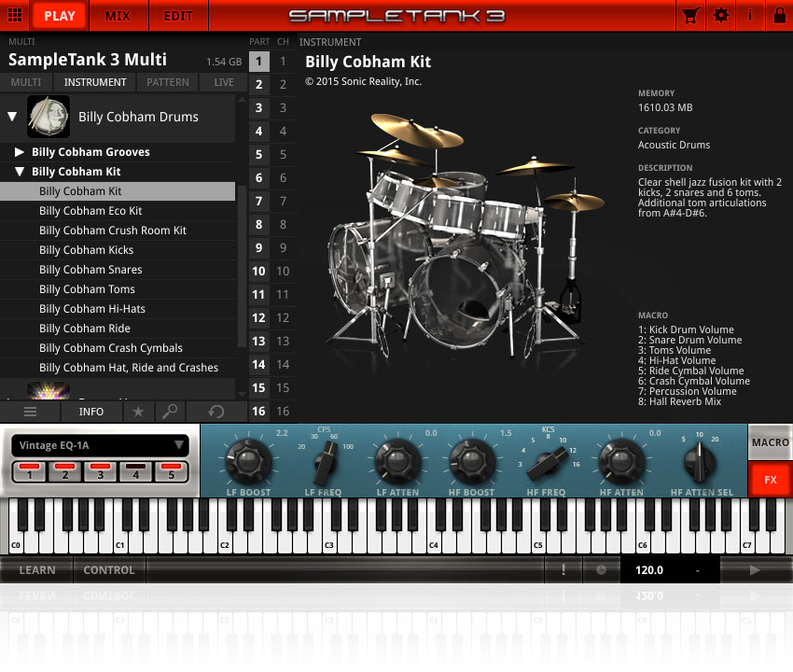793x672 pixels.
Task: Select part 8
Action: [x=259, y=224]
